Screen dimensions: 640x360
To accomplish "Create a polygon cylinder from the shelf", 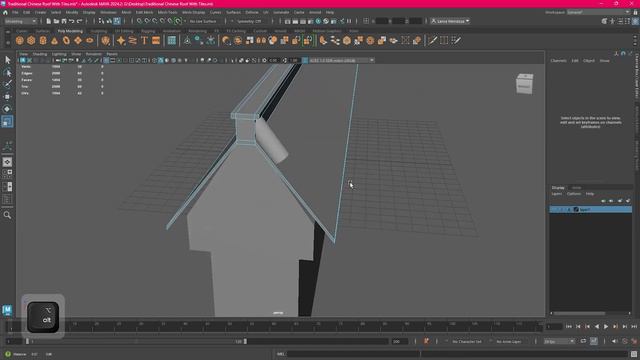I will (43, 40).
